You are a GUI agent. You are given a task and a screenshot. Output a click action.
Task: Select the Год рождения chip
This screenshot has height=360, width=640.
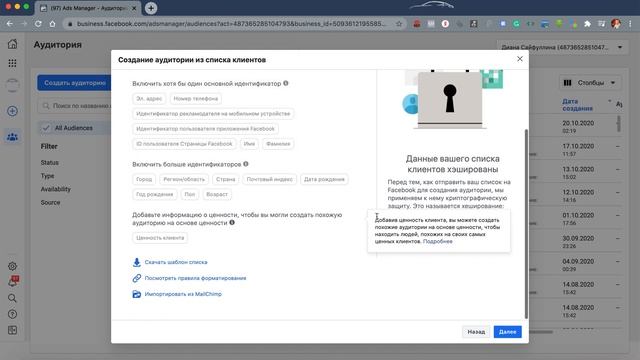click(x=155, y=194)
